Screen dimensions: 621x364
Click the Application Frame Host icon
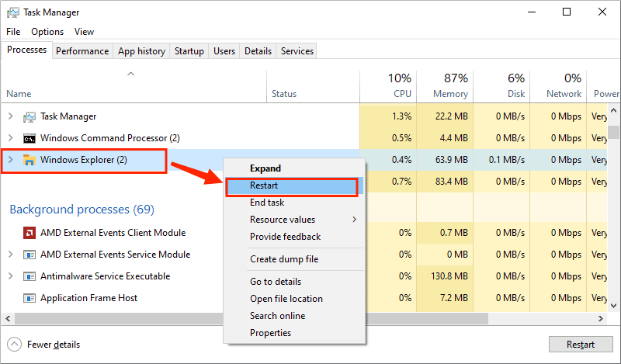(29, 298)
